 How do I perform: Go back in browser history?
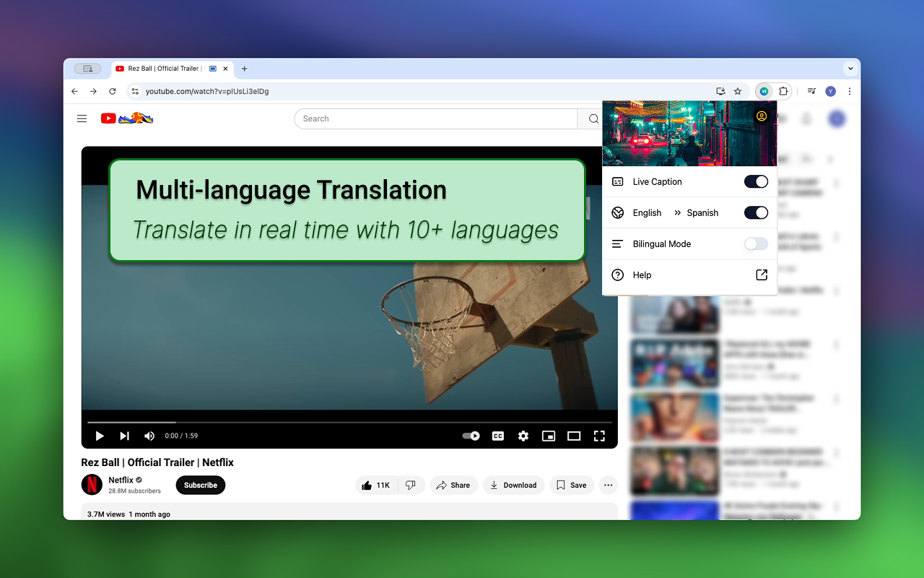pyautogui.click(x=74, y=91)
